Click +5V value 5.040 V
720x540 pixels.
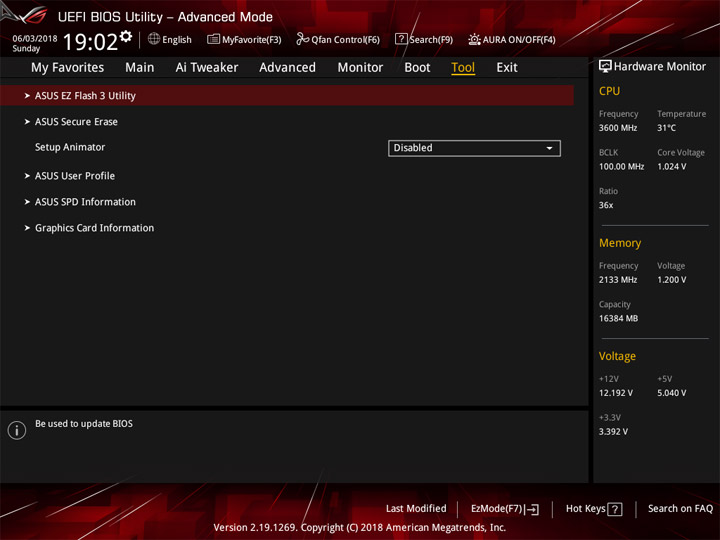(672, 393)
